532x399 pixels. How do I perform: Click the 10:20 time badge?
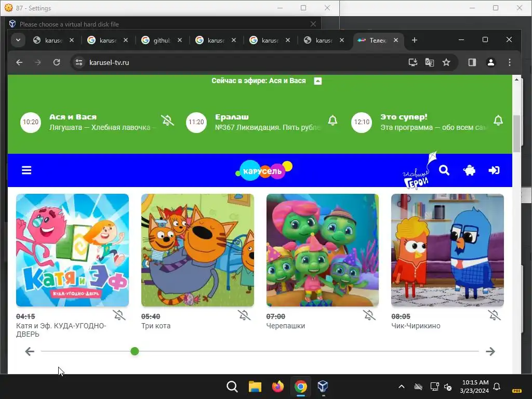tap(31, 122)
